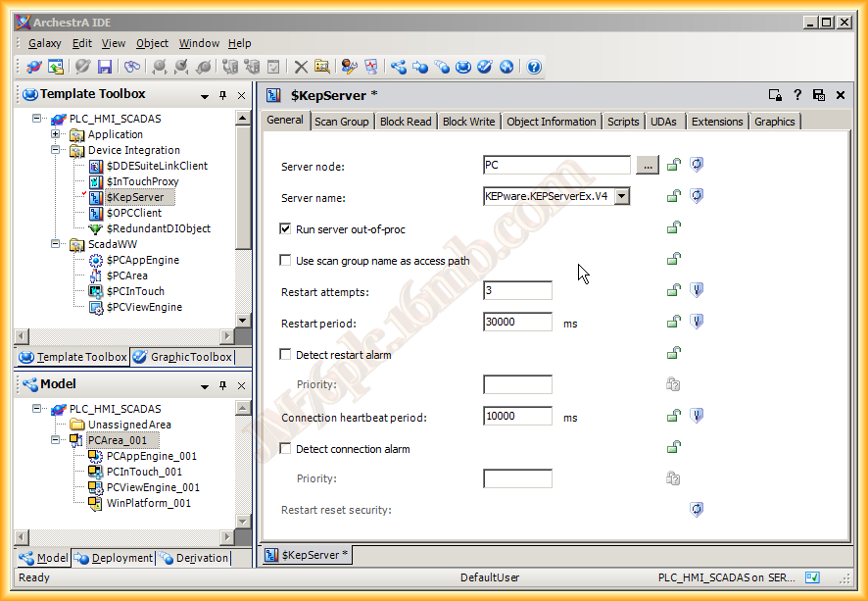The height and width of the screenshot is (601, 868).
Task: Pin the Template Toolbox panel
Action: pyautogui.click(x=223, y=95)
